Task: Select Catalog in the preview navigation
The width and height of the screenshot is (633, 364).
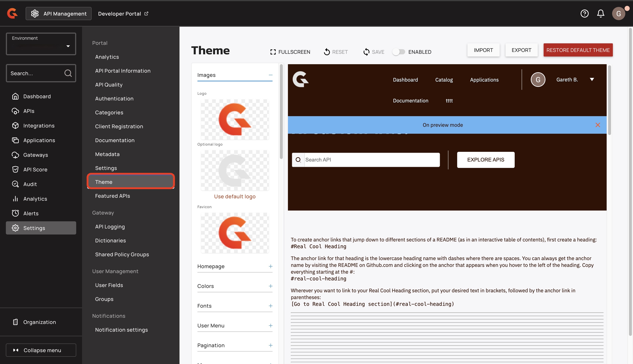Action: (444, 80)
